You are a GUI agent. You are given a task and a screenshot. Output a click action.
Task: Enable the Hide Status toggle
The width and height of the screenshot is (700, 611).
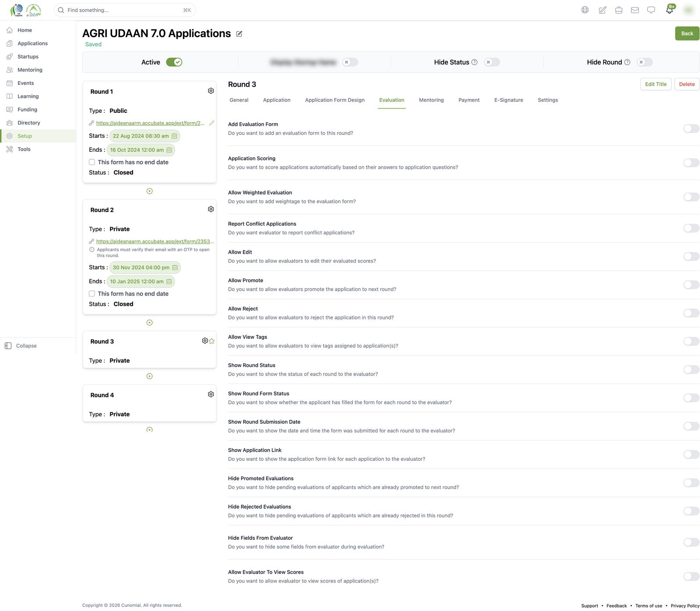point(492,62)
